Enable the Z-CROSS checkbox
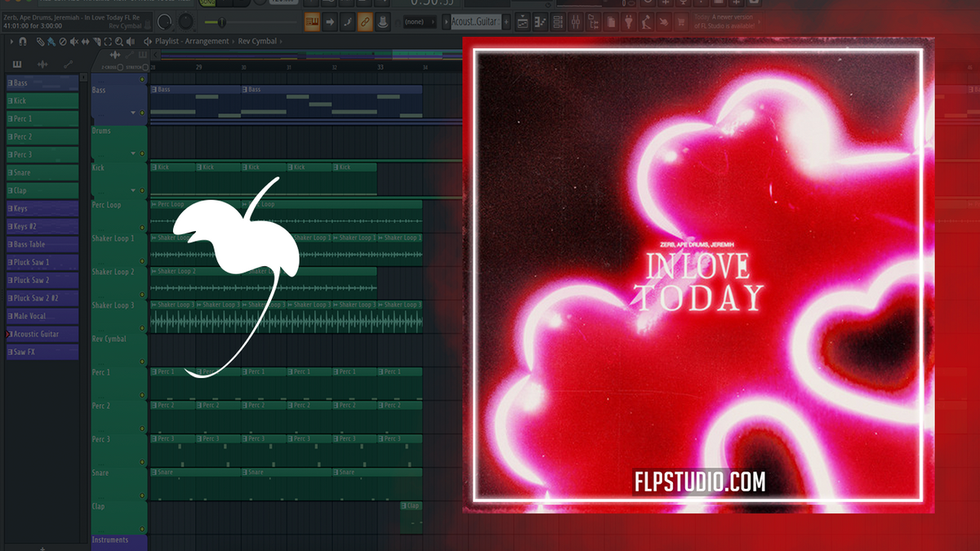This screenshot has width=980, height=551. pos(119,67)
